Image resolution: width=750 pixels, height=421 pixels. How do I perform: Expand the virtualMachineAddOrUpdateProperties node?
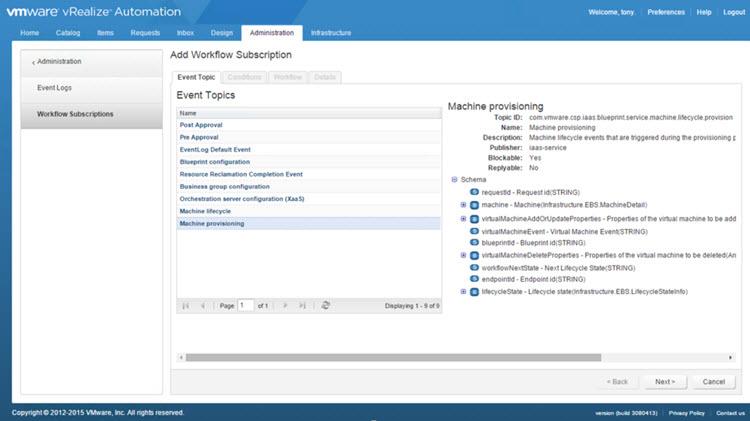(463, 218)
